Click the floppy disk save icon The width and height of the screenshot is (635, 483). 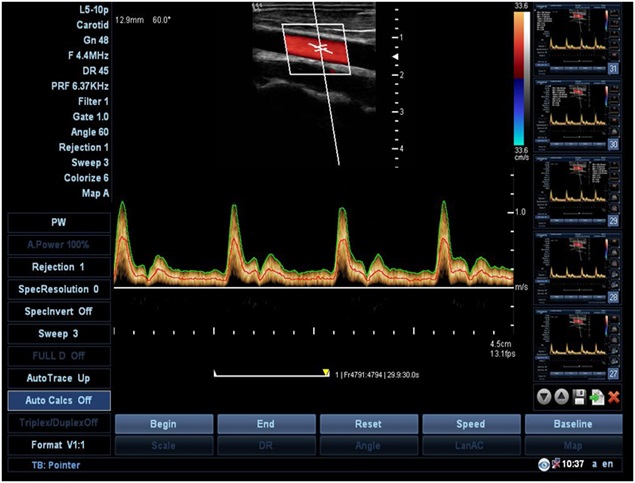point(580,397)
